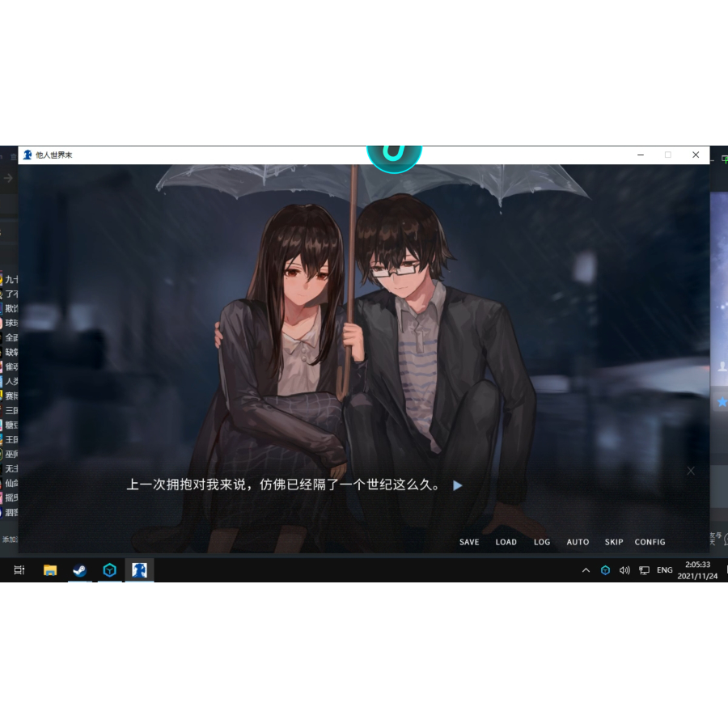Click the window title 他人世界末
Screen dimensions: 728x728
coord(54,155)
